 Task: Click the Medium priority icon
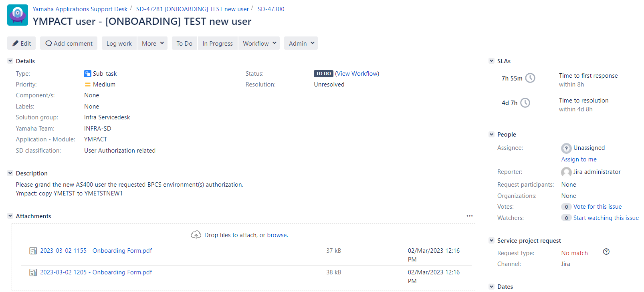pos(87,85)
